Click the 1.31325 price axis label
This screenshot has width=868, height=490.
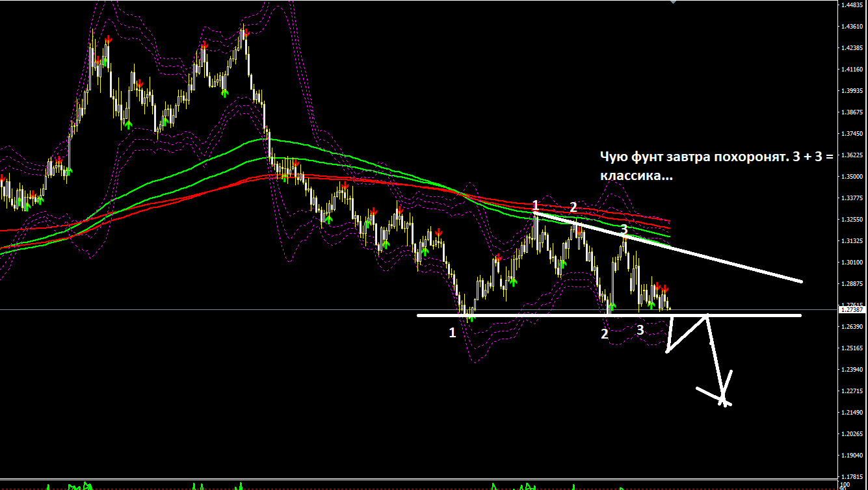coord(852,241)
